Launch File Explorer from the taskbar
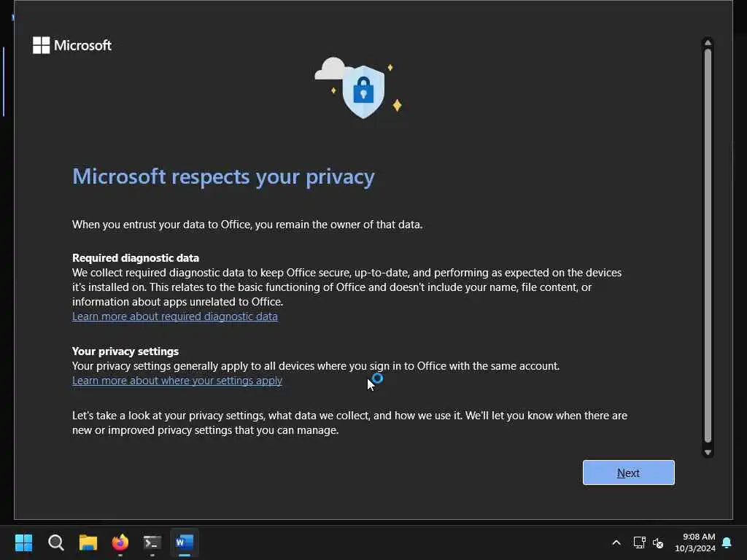747x560 pixels. [88, 542]
